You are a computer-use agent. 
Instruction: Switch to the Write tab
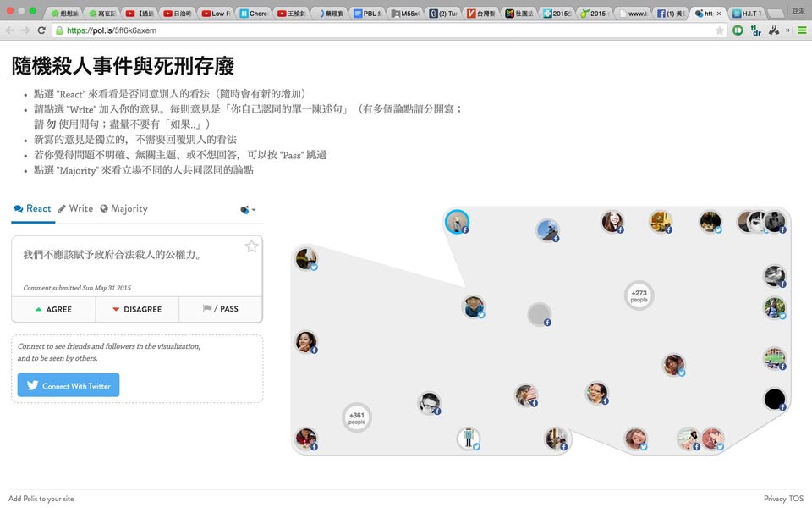[x=75, y=208]
